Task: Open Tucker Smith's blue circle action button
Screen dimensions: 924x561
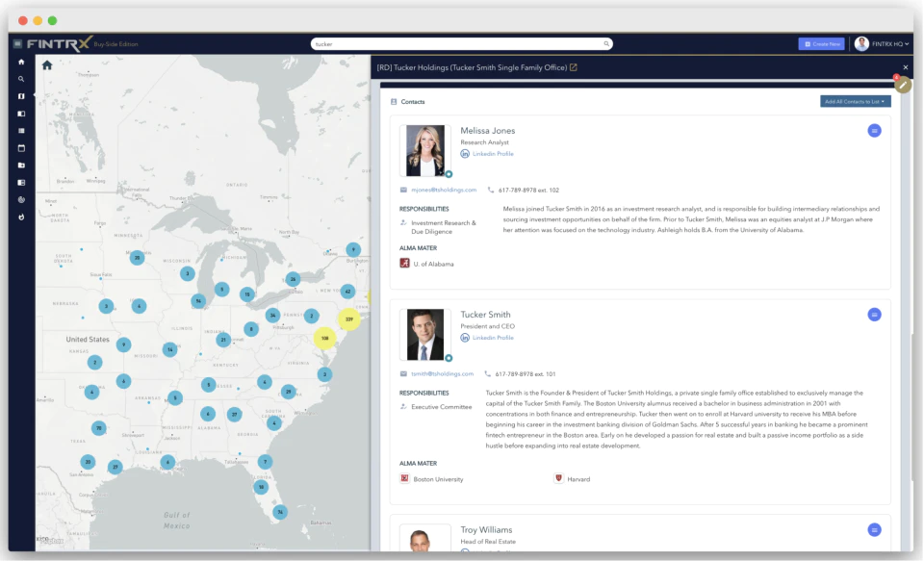Action: (875, 315)
